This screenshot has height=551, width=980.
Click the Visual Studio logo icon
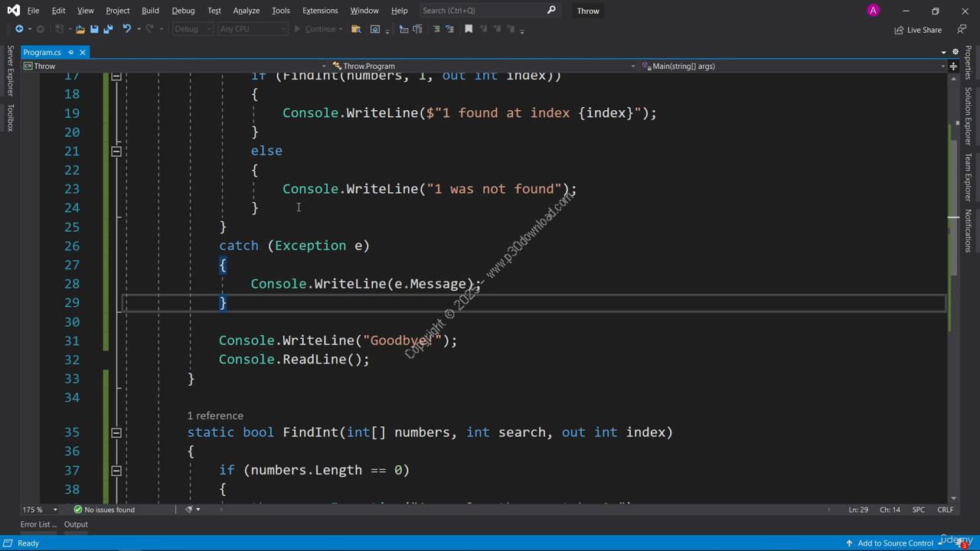13,11
